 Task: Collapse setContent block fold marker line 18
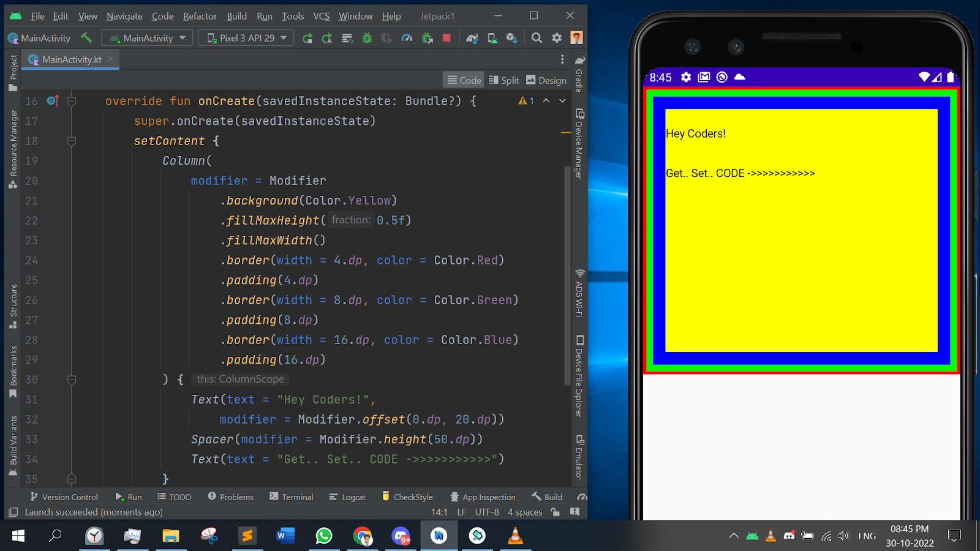point(72,141)
